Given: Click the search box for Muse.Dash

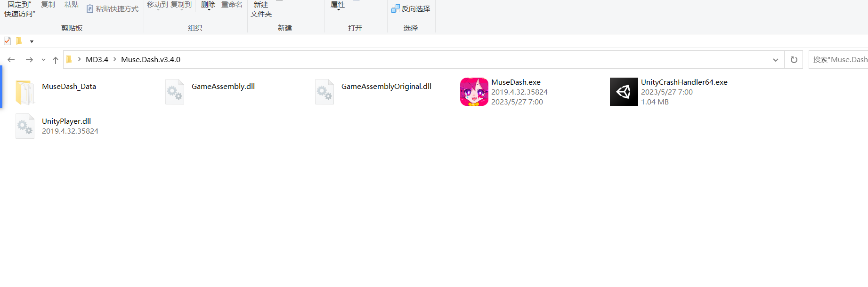Looking at the screenshot, I should (839, 60).
